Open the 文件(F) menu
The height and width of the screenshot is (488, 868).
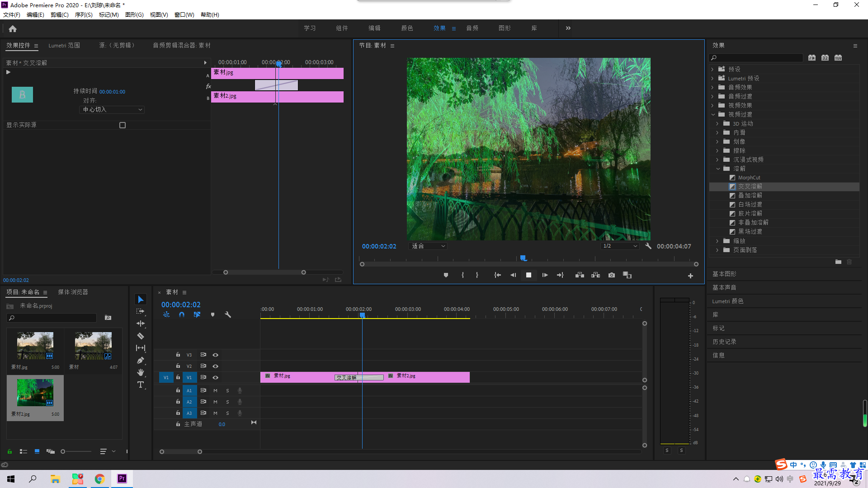[x=11, y=15]
